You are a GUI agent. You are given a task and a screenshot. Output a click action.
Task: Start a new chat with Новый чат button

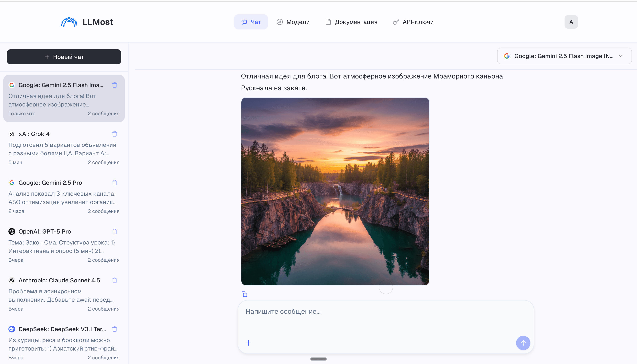64,57
